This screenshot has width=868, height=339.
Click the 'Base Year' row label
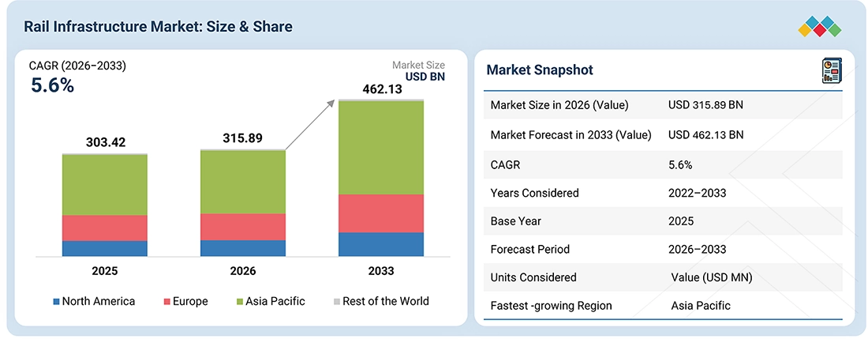(515, 221)
